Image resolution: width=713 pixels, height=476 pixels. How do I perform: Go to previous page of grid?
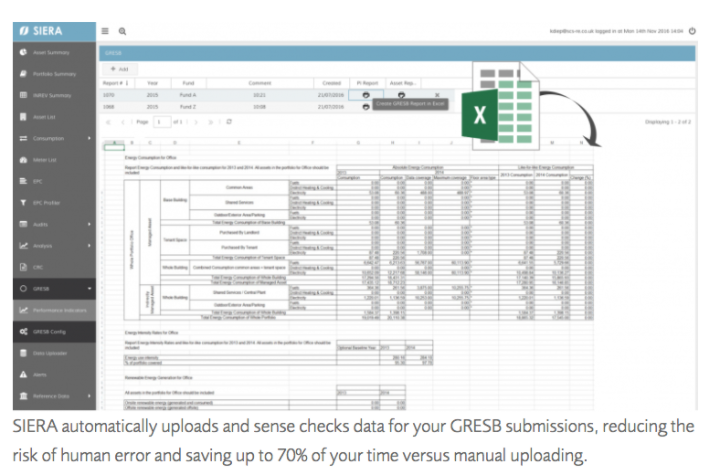(123, 122)
